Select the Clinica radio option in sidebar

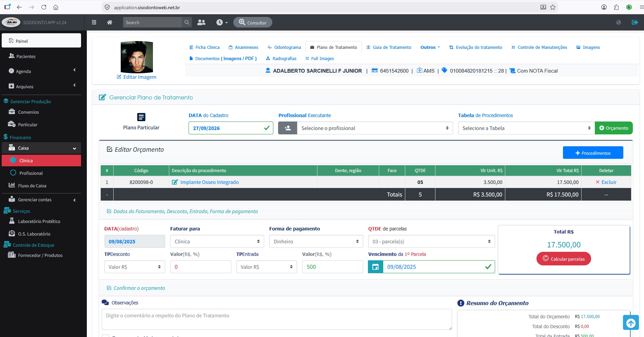point(13,160)
